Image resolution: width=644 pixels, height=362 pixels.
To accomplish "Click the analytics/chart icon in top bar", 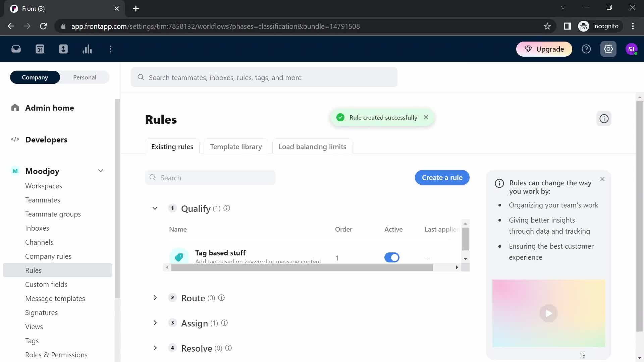I will 87,49.
